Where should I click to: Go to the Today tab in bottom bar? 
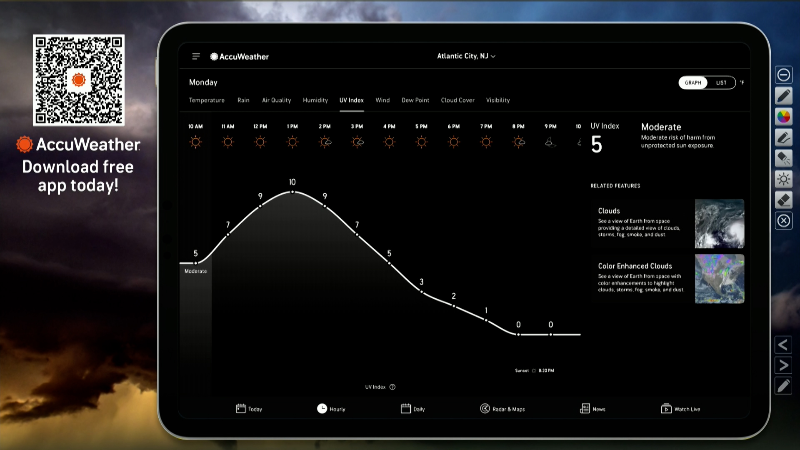pyautogui.click(x=249, y=409)
